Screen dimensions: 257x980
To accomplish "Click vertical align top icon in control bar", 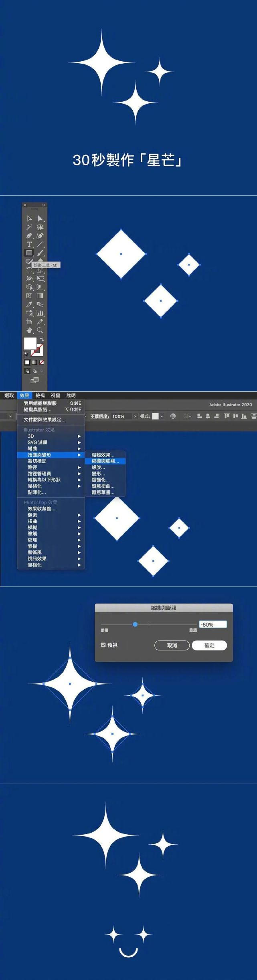I will click(x=227, y=416).
